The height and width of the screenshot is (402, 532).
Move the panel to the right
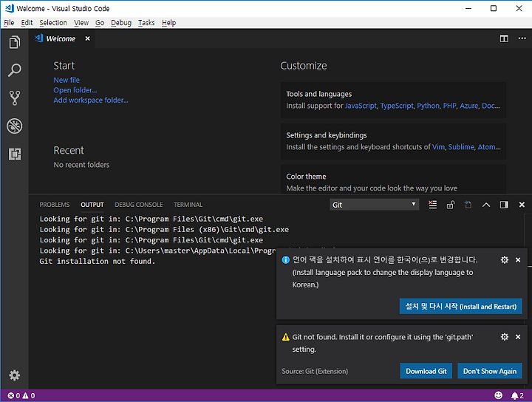click(x=504, y=205)
